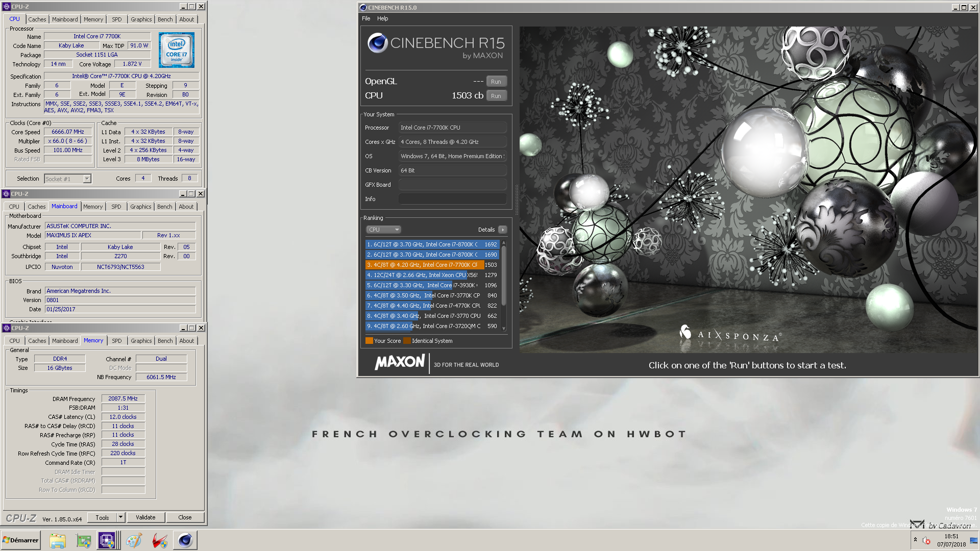The image size is (980, 551).
Task: Click title icon of Memory CPU-Z window
Action: pos(6,328)
